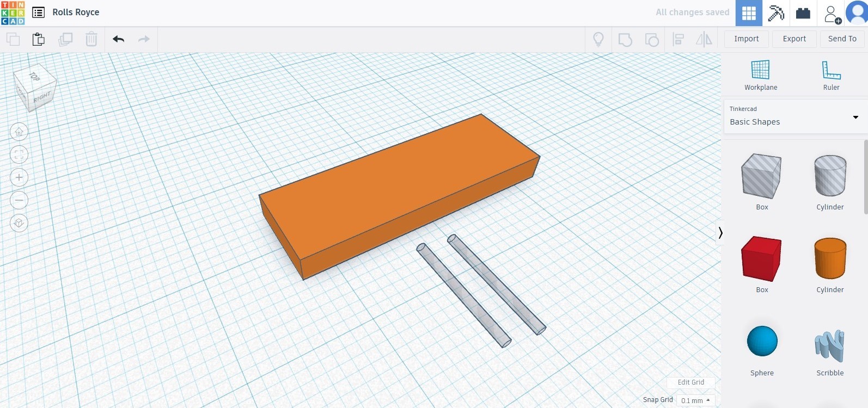The width and height of the screenshot is (868, 408).
Task: Click the Paste icon
Action: [38, 39]
